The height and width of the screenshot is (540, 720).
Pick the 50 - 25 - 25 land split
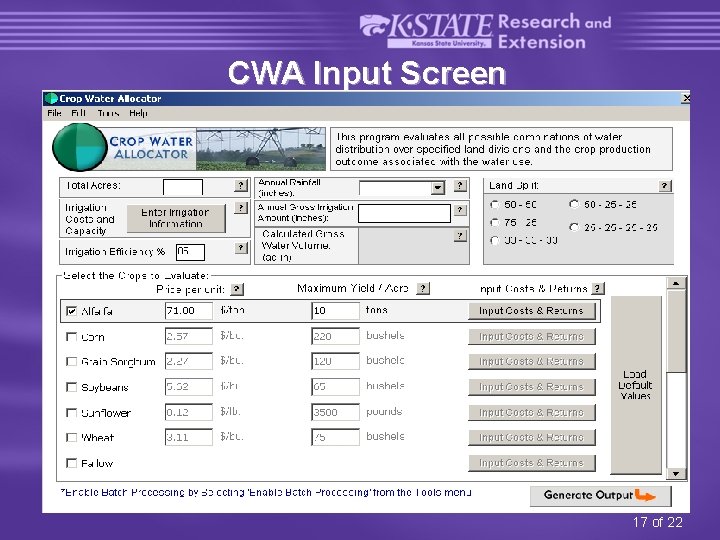click(x=574, y=204)
